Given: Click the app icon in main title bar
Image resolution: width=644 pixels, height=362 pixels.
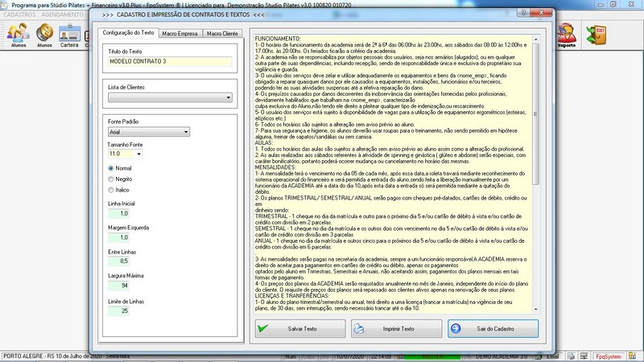Looking at the screenshot, I should [4, 5].
